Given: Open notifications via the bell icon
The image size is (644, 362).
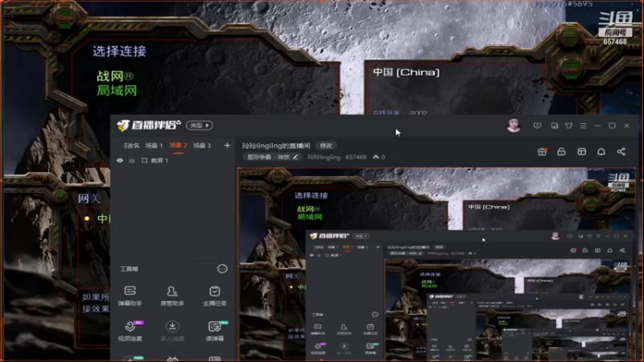Looking at the screenshot, I should [601, 151].
